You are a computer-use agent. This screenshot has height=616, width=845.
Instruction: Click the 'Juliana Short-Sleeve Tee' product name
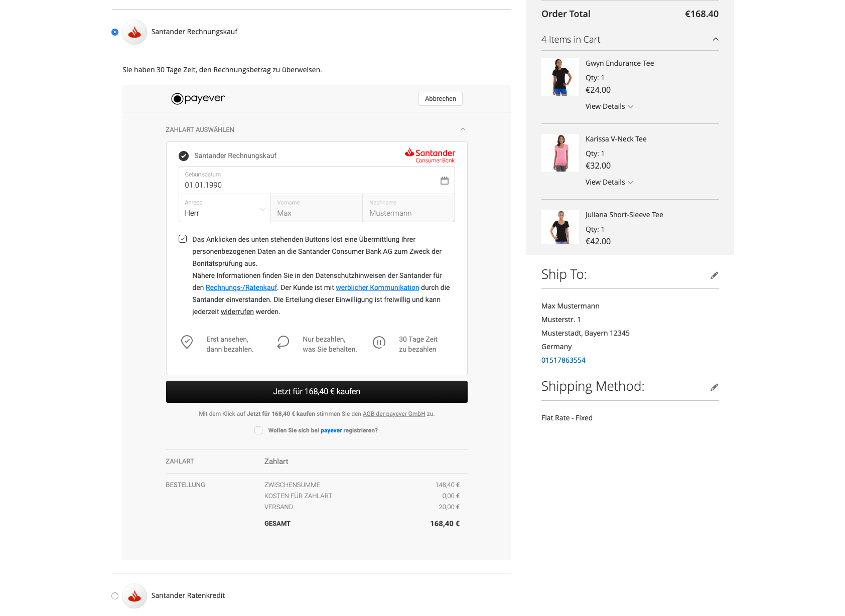pos(624,215)
